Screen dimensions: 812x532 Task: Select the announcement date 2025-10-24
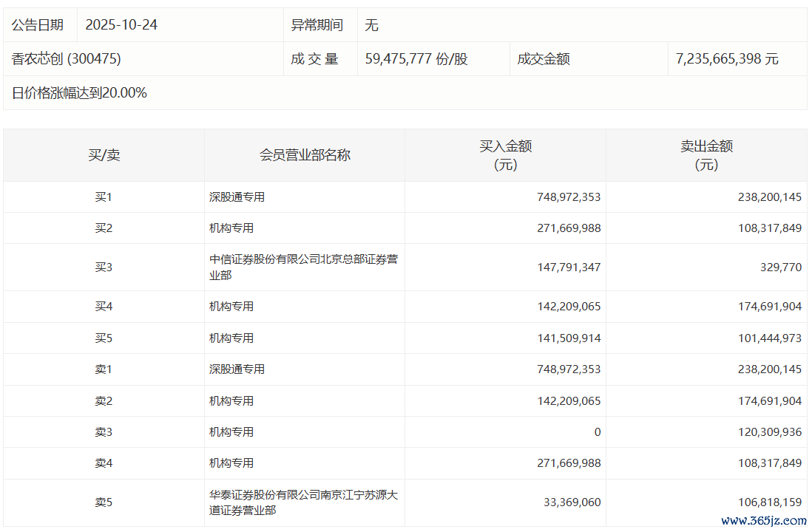[x=121, y=25]
